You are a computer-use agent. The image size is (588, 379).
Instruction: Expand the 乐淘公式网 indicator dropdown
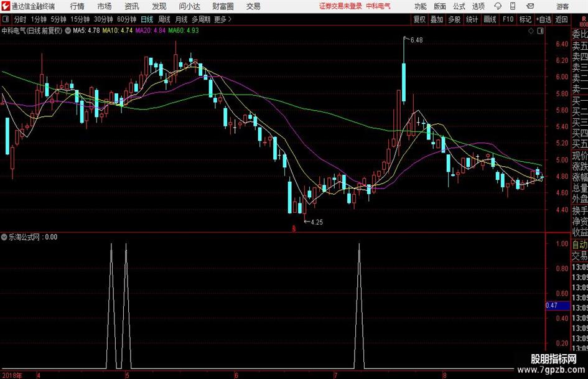pyautogui.click(x=4, y=237)
